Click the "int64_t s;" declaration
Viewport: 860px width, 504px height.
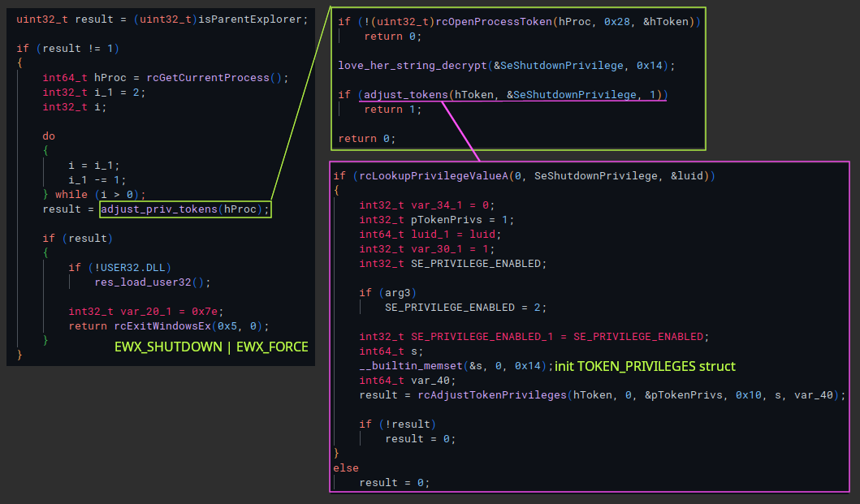click(x=391, y=351)
